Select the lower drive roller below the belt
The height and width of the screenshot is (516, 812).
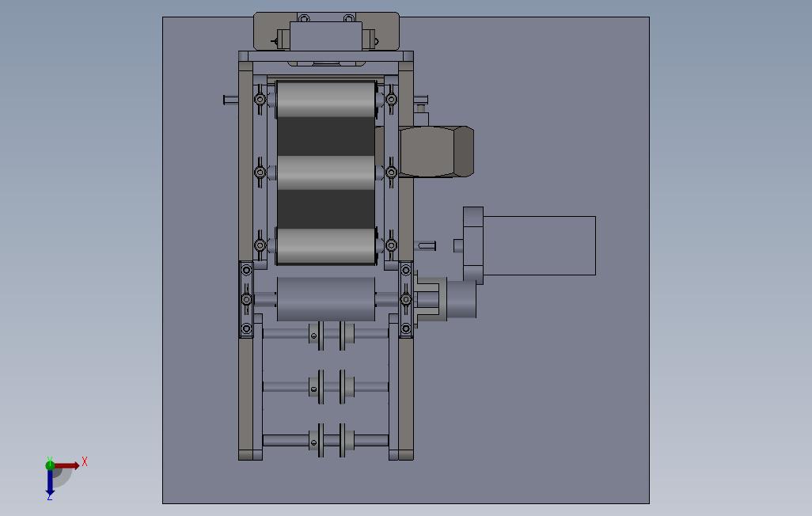[326, 299]
